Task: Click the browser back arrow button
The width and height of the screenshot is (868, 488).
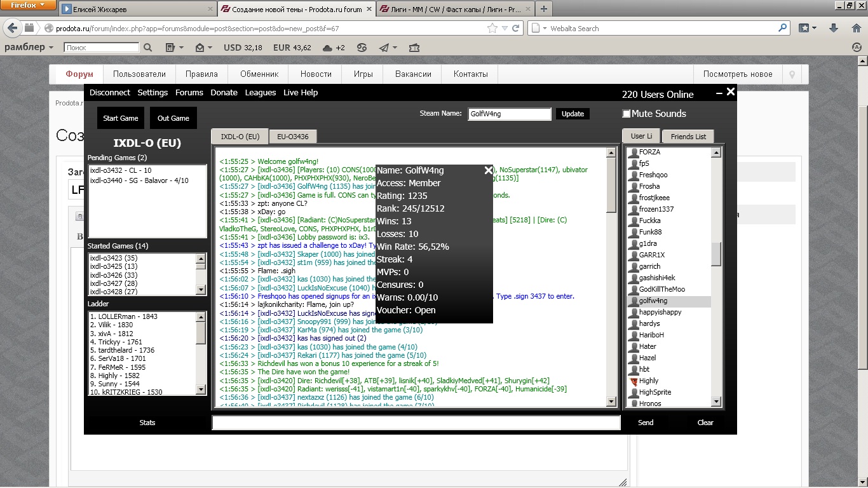Action: tap(11, 28)
